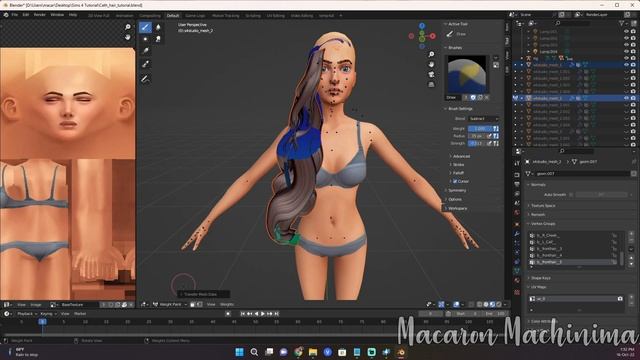This screenshot has height=360, width=640.
Task: Click the image editor zoom magnifier icon
Action: pyautogui.click(x=128, y=27)
